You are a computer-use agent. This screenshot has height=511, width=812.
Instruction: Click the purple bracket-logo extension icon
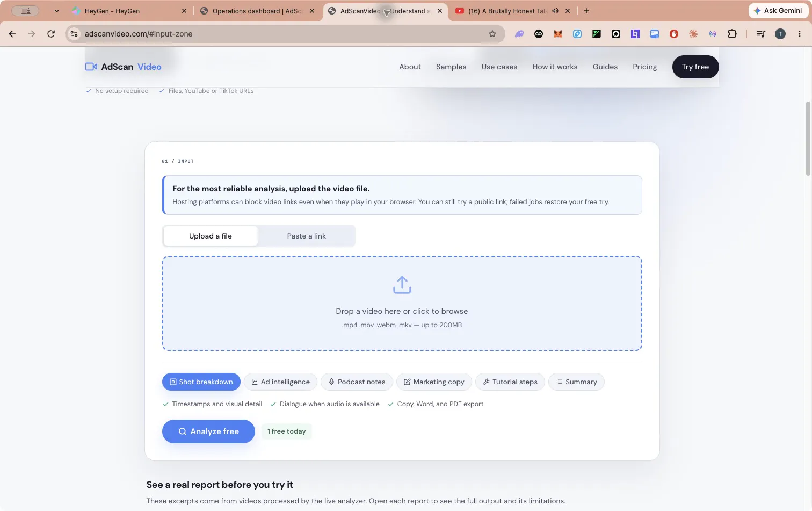coord(635,34)
